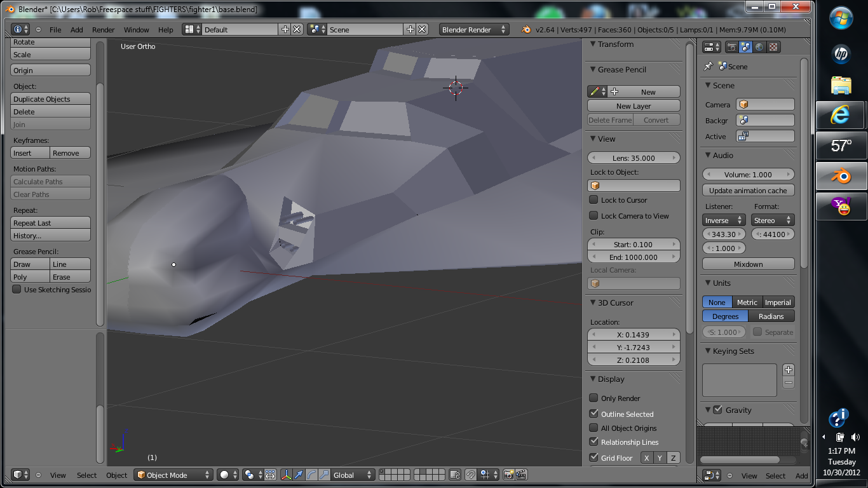Viewport: 868px width, 488px height.
Task: Enable Only Render display option
Action: pyautogui.click(x=593, y=398)
